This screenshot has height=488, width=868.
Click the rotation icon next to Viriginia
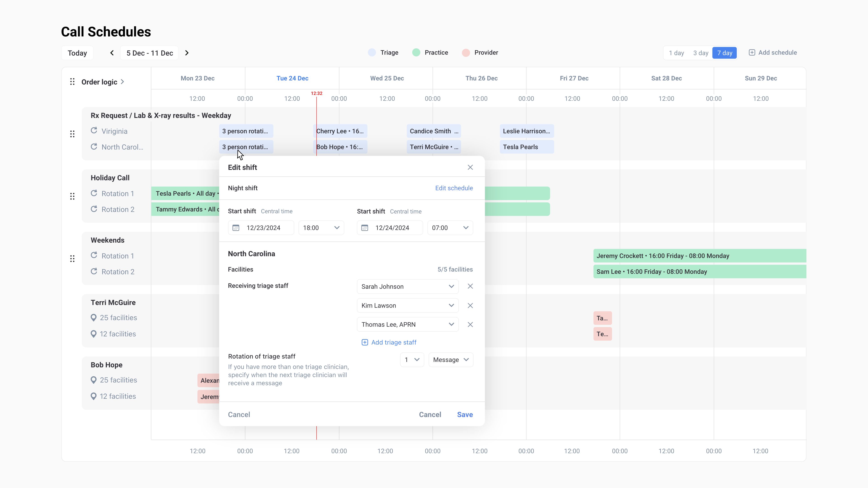[94, 131]
